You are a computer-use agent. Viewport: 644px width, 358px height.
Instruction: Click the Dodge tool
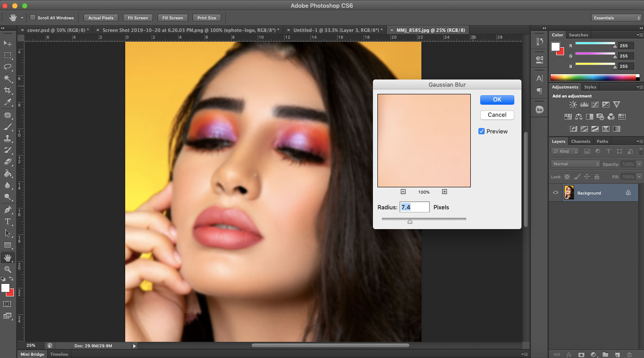[x=8, y=197]
